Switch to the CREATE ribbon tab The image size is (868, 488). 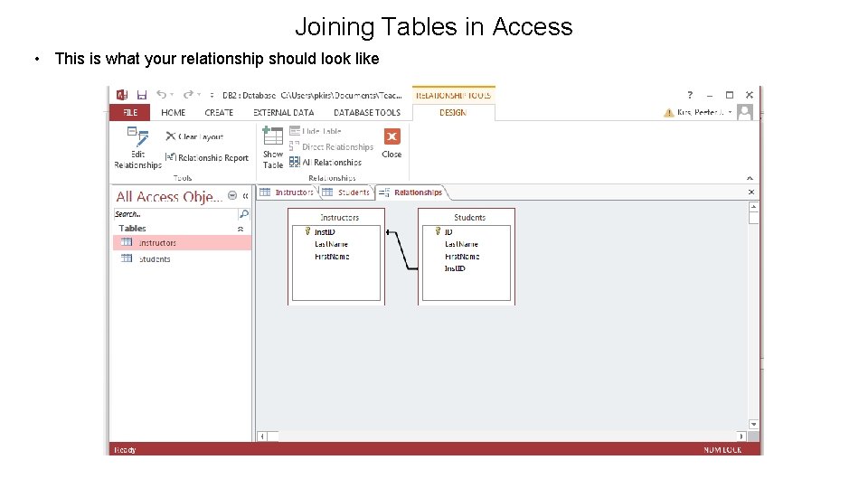click(x=219, y=112)
